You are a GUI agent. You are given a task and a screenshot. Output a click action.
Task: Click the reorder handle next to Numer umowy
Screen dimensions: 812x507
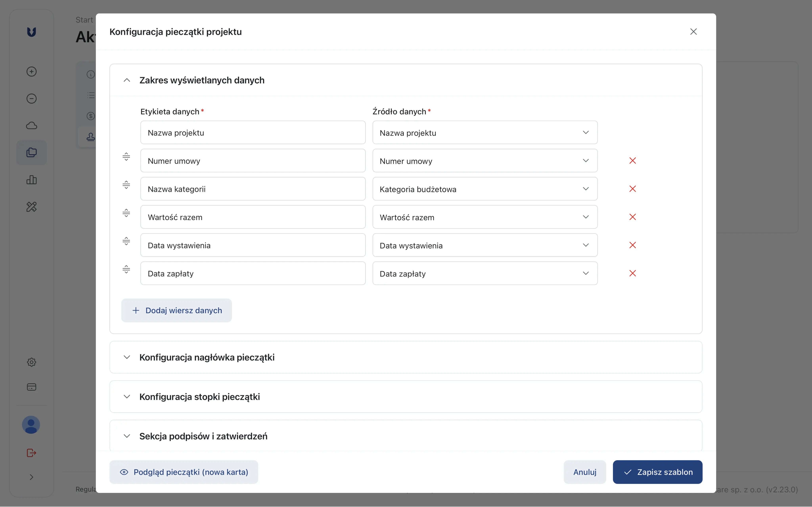point(126,157)
